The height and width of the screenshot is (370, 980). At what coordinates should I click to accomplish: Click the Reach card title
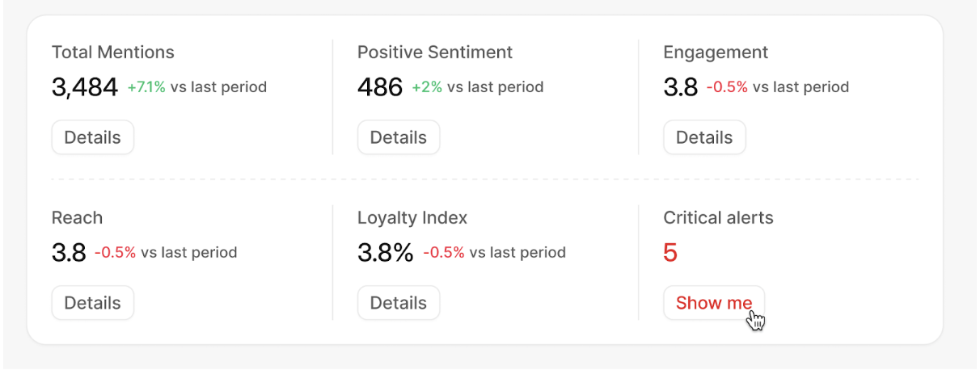coord(77,218)
